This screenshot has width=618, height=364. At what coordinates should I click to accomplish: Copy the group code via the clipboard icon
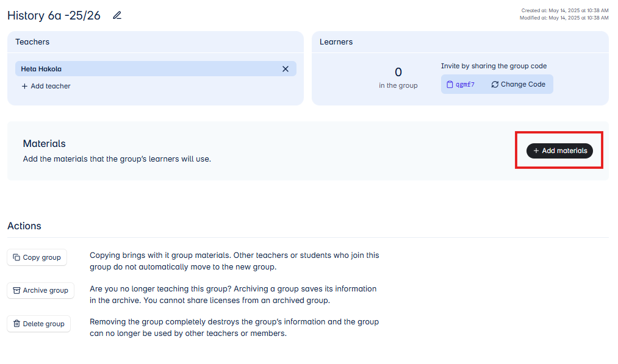click(x=450, y=84)
